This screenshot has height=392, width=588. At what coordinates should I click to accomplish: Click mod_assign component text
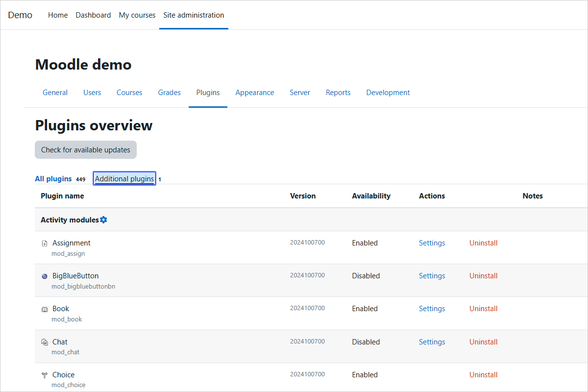68,254
